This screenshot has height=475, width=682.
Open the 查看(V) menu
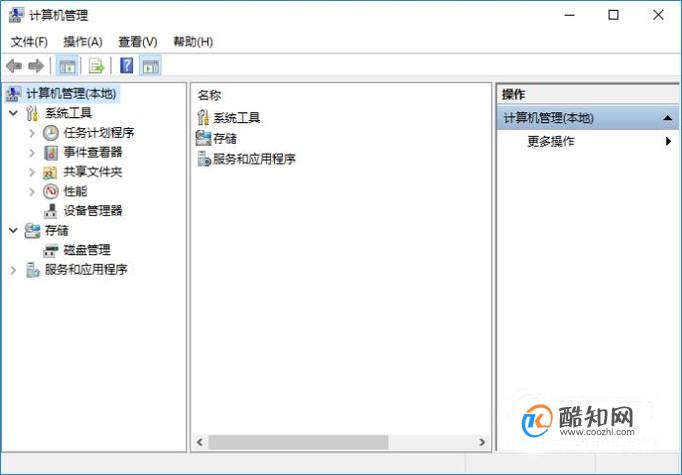138,42
